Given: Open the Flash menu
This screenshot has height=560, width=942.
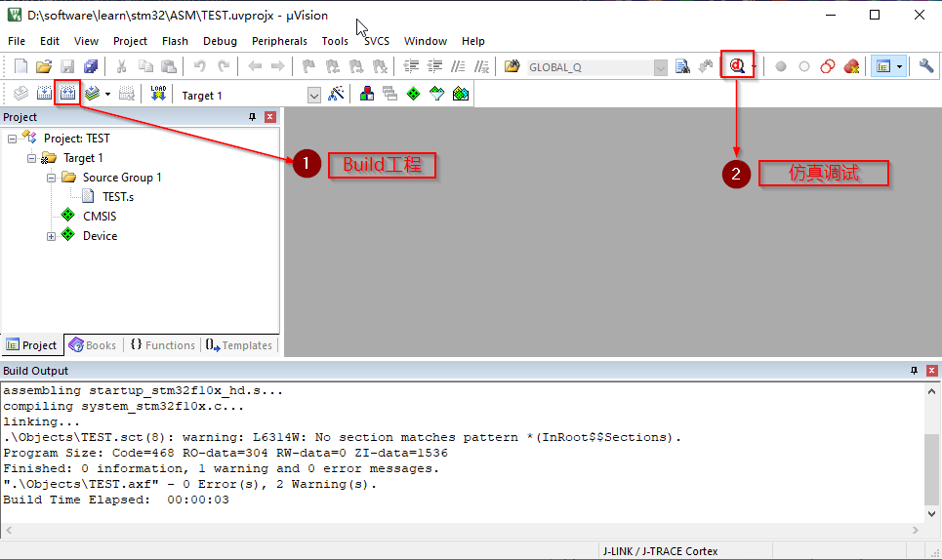Looking at the screenshot, I should (175, 41).
